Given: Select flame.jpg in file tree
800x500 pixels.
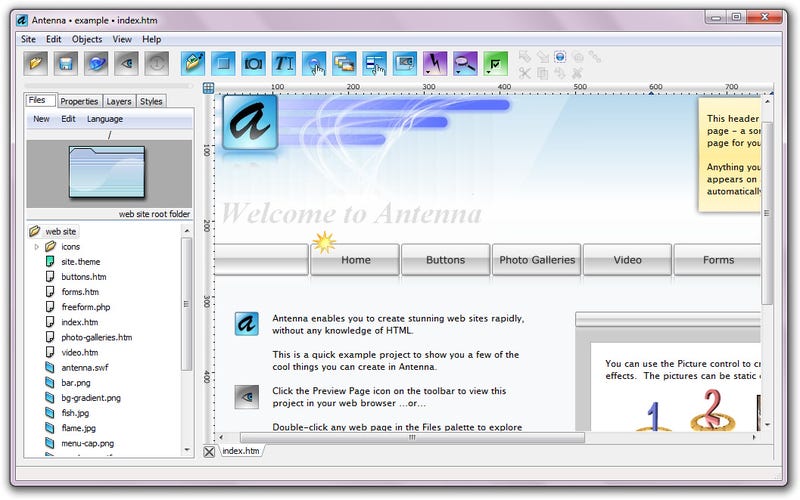Looking at the screenshot, I should pyautogui.click(x=70, y=428).
